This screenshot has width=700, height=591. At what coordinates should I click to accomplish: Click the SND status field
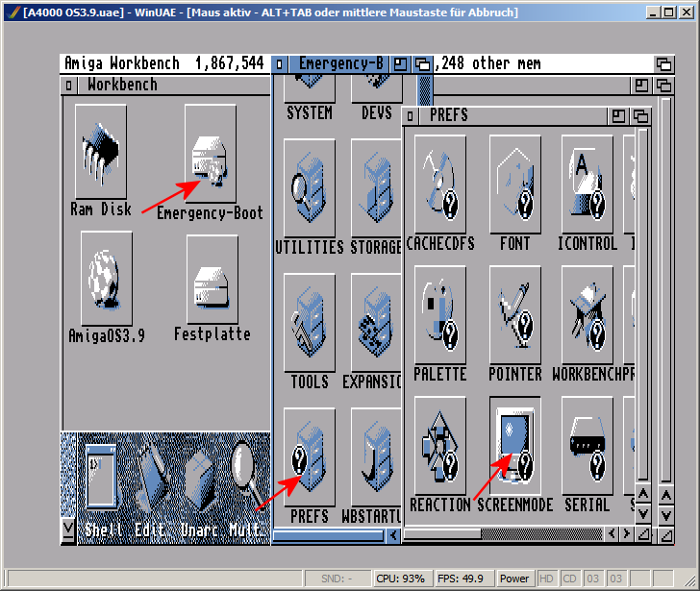(x=337, y=579)
